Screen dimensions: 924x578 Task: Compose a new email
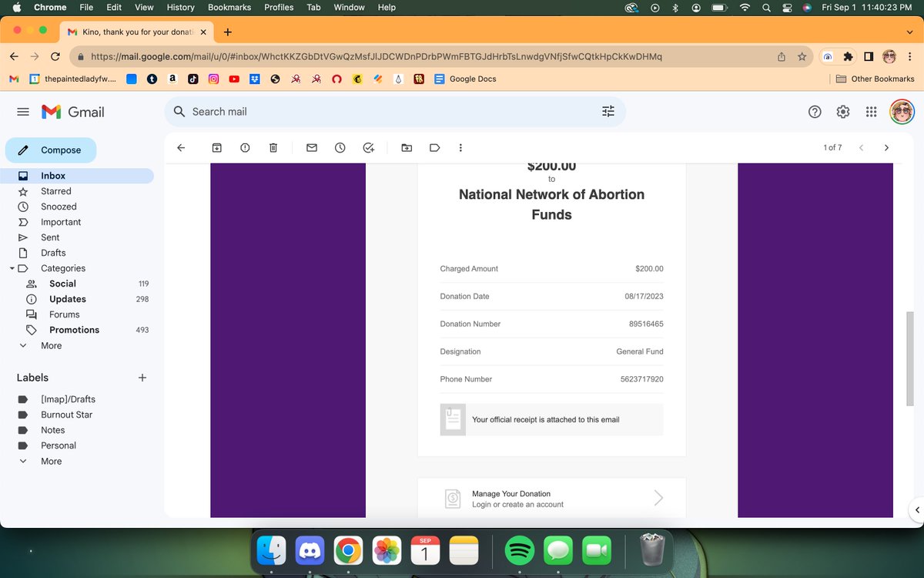click(51, 150)
